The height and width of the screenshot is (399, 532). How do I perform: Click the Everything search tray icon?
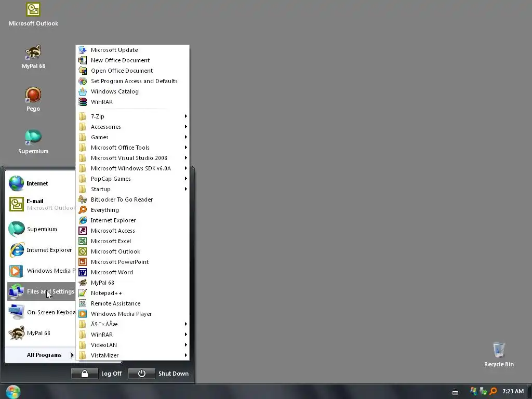[493, 391]
